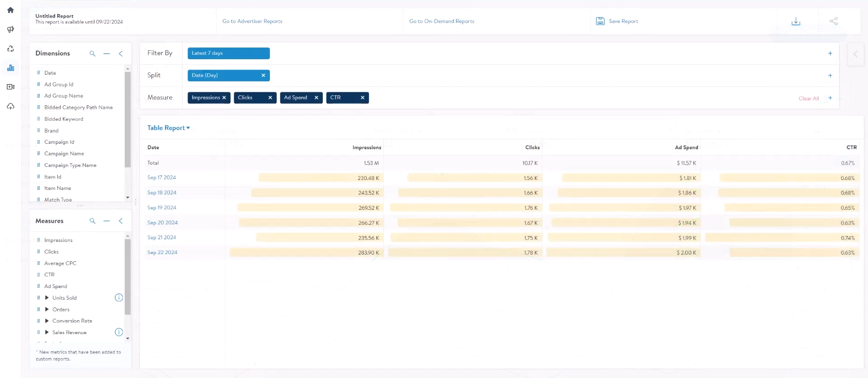The image size is (868, 378).
Task: Select Campaign Name dimension
Action: click(64, 154)
